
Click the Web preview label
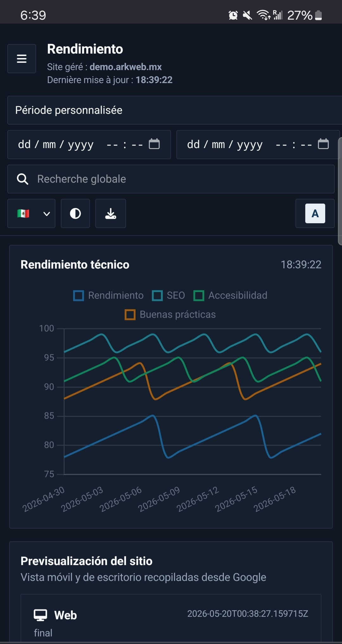point(66,615)
